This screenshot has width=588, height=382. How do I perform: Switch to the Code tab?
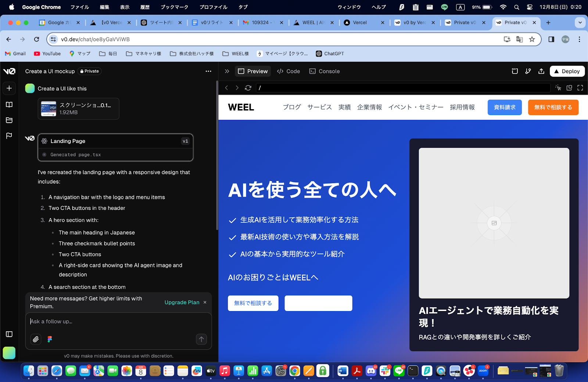[x=288, y=71]
